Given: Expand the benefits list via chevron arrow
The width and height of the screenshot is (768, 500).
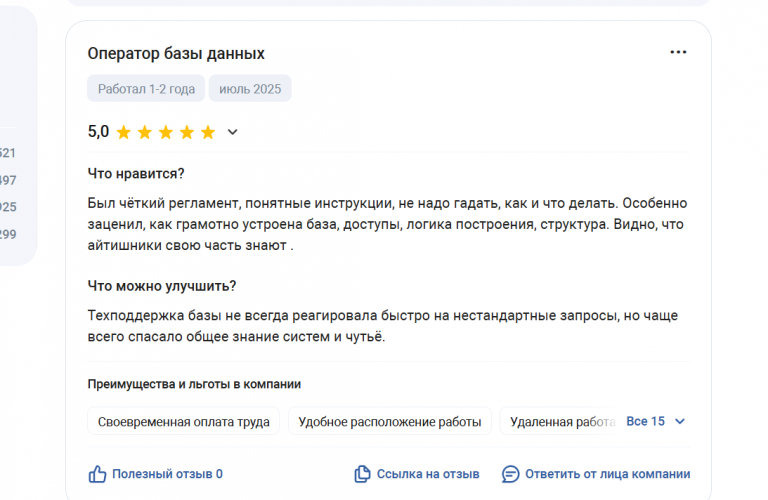Looking at the screenshot, I should [x=679, y=422].
